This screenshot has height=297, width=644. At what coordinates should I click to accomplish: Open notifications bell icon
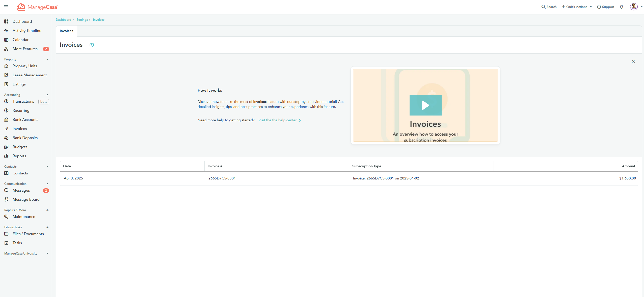click(622, 7)
